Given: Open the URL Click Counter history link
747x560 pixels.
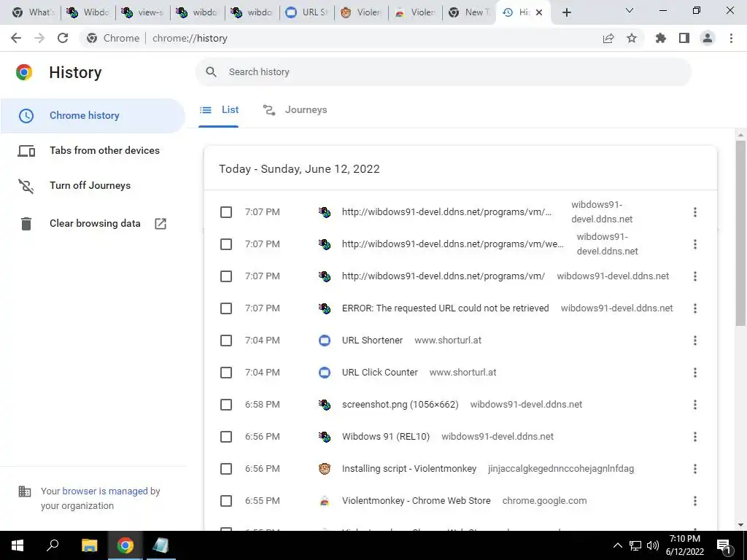Looking at the screenshot, I should point(379,373).
